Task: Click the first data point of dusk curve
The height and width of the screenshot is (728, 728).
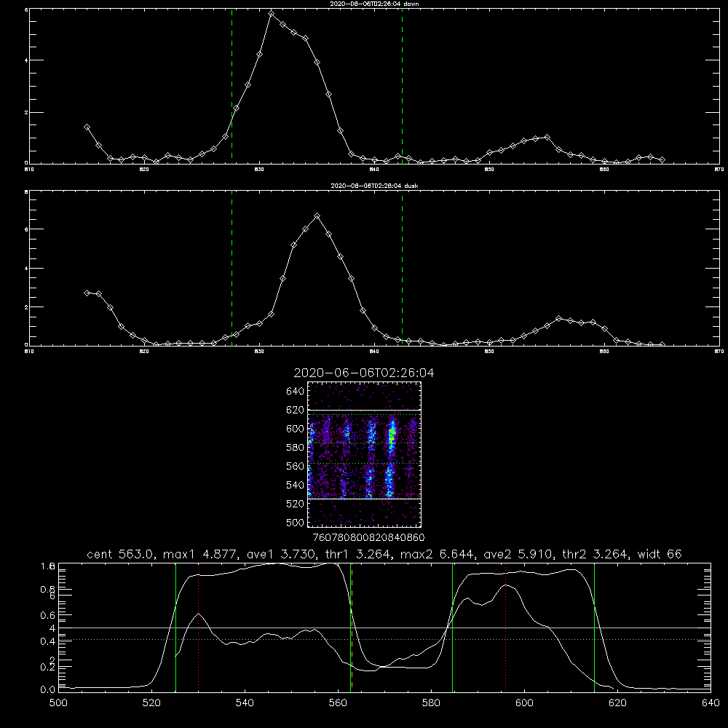Action: pyautogui.click(x=87, y=293)
